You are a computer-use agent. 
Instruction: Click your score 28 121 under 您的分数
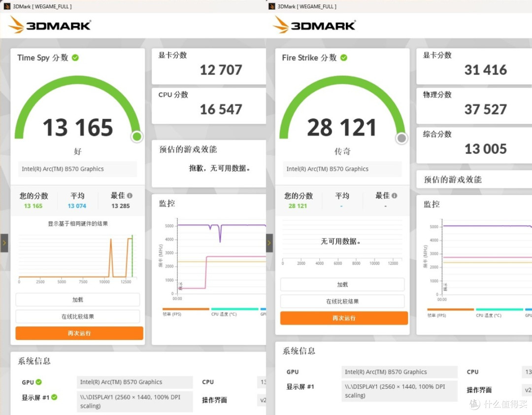298,206
